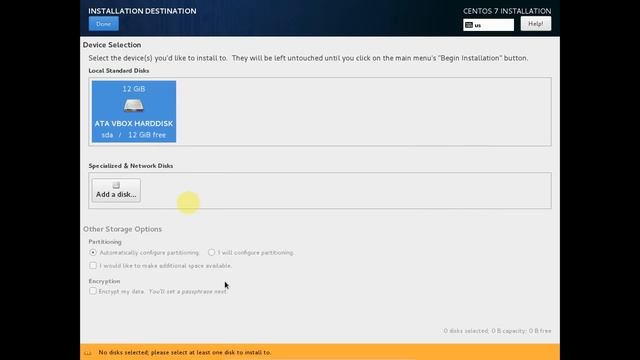Image resolution: width=640 pixels, height=360 pixels.
Task: Open the Help! button
Action: [536, 24]
